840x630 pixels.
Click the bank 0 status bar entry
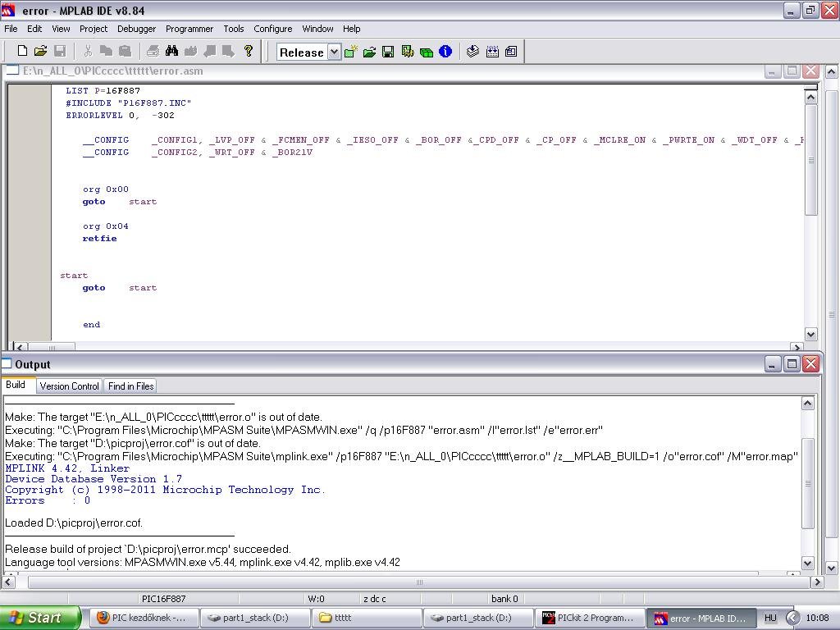click(504, 599)
